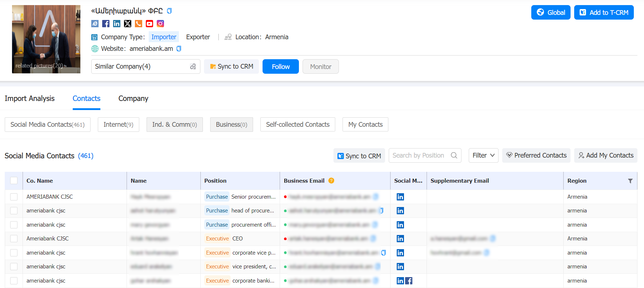The width and height of the screenshot is (644, 288).
Task: Click the Executive tag in the CEO row
Action: (x=217, y=239)
